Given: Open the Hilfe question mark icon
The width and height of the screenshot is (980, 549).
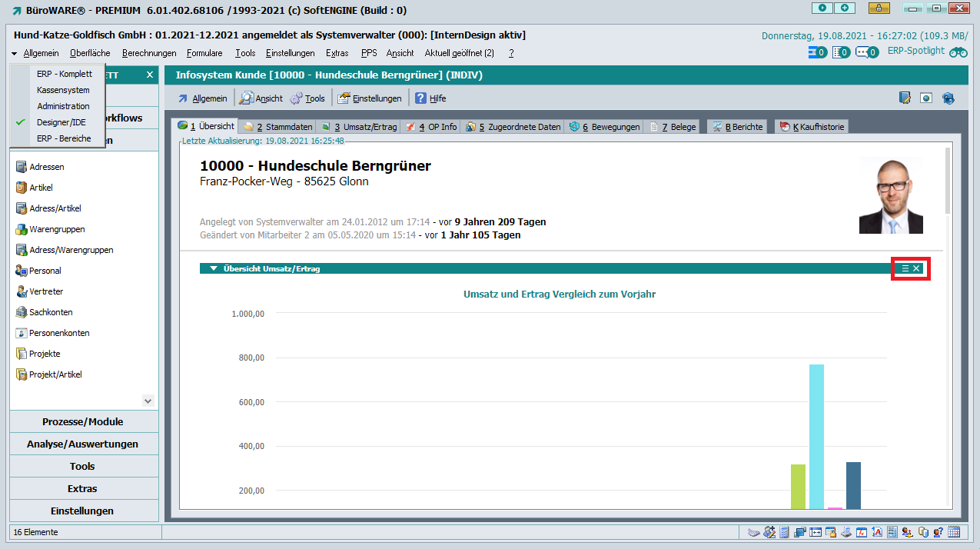Looking at the screenshot, I should [420, 98].
